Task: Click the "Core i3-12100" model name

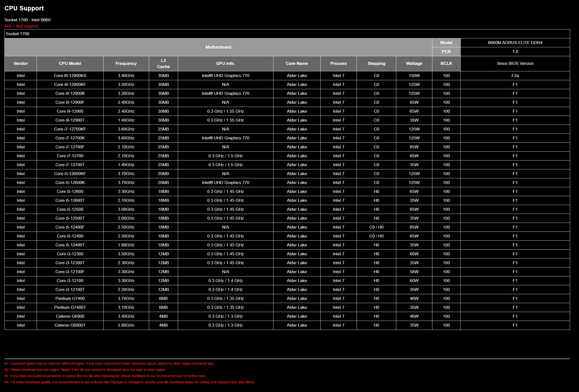Action: [x=70, y=281]
